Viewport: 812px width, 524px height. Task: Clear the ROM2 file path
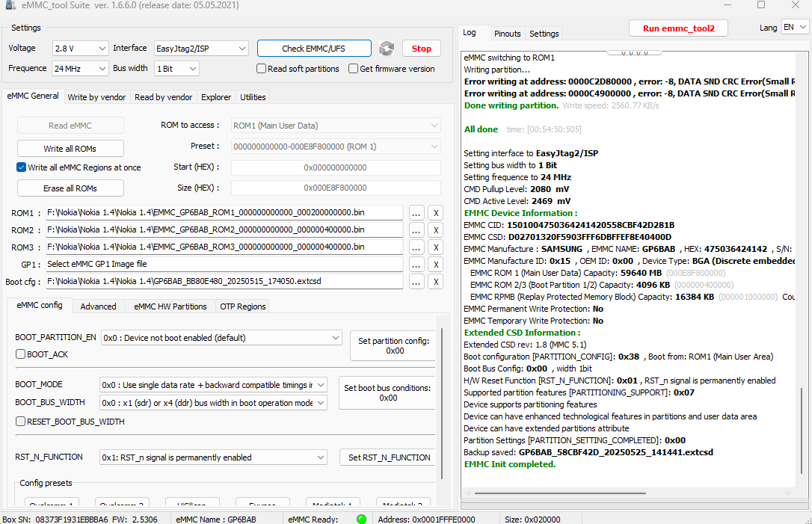(436, 230)
